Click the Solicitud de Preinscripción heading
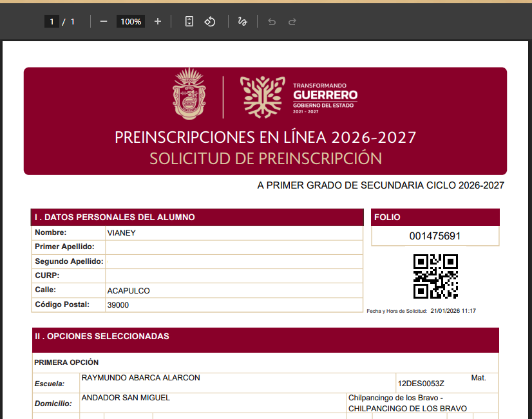Screen dimensions: 532x419 265,158
